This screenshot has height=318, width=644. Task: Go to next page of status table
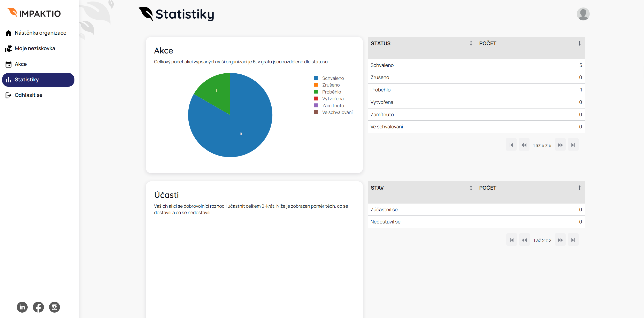point(560,145)
